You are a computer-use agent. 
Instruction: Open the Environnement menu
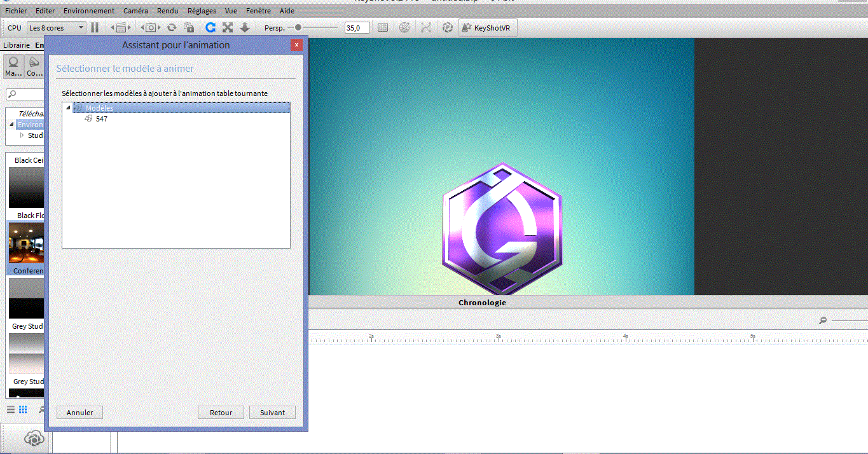[89, 11]
